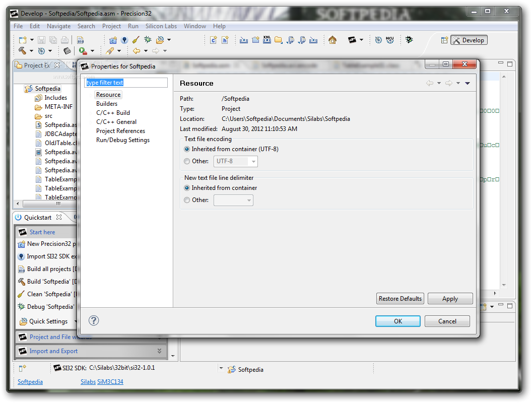Click the green Run external tools icon
The height and width of the screenshot is (403, 532).
pyautogui.click(x=83, y=51)
